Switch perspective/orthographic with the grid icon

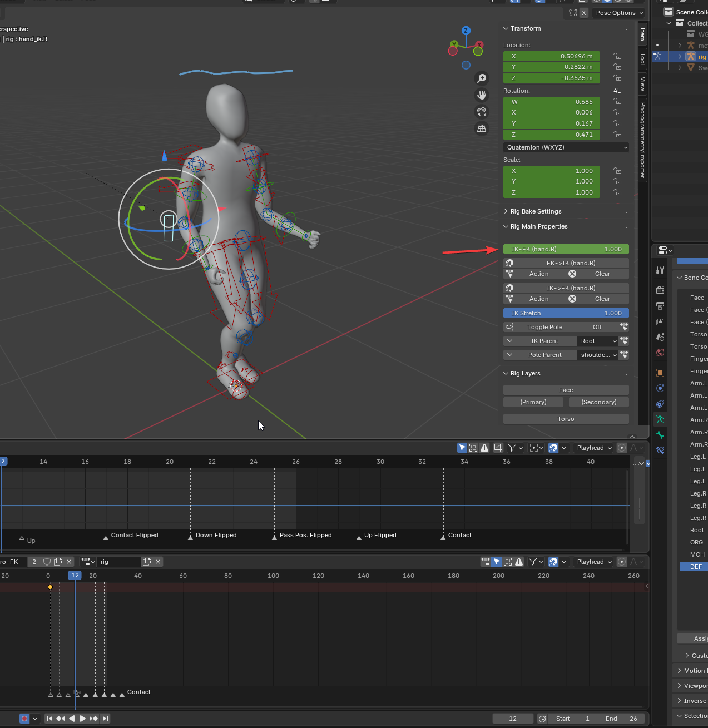[x=482, y=128]
